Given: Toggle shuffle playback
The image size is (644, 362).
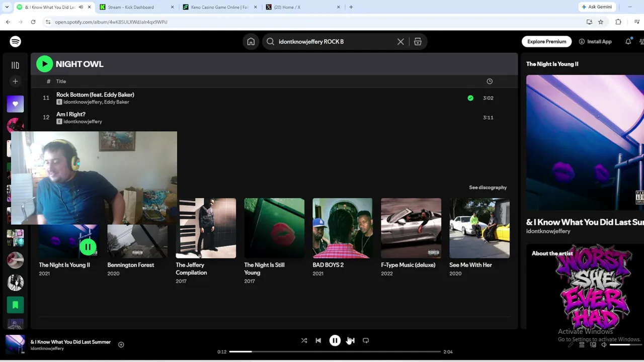Looking at the screenshot, I should tap(304, 341).
